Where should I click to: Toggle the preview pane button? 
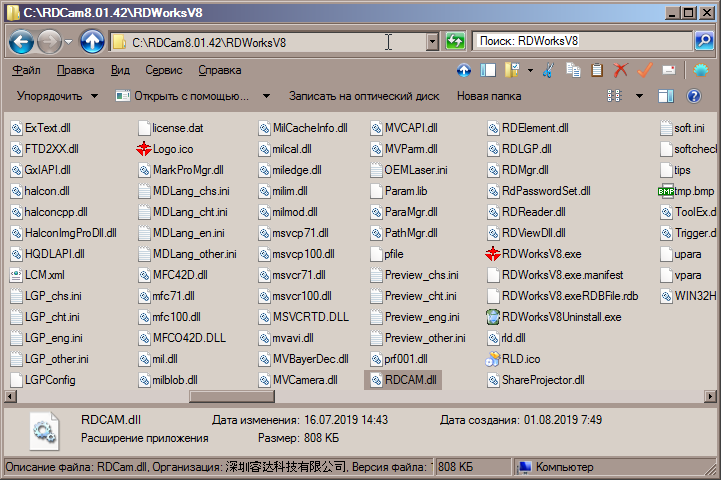pyautogui.click(x=666, y=96)
